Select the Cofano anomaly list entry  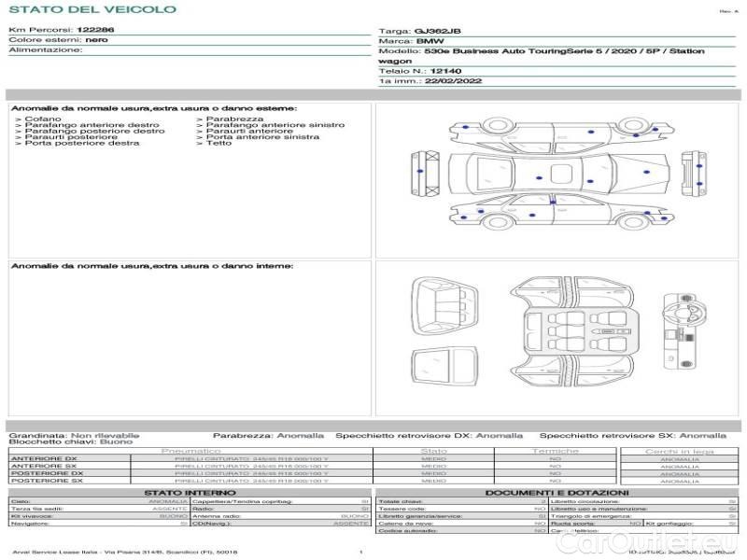[43, 119]
